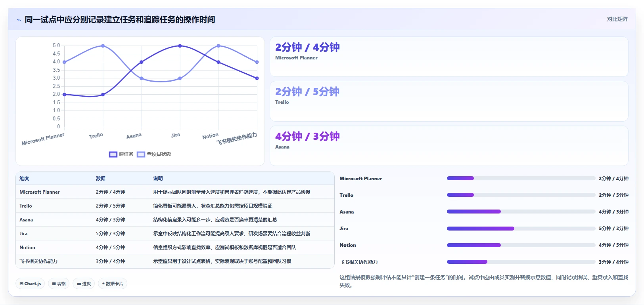
Task: Click the summary note starting 这组情景模拟
Action: 484,281
